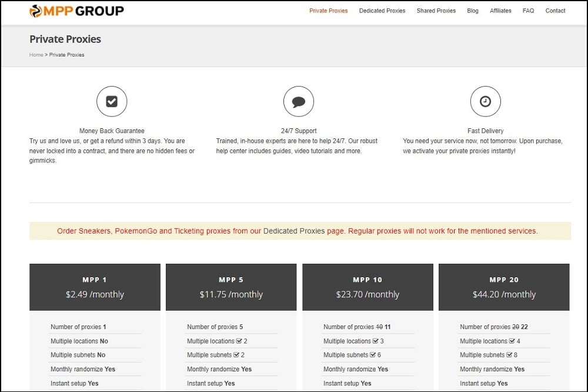The height and width of the screenshot is (392, 588).
Task: Click the Money Back Guarantee title
Action: [x=112, y=131]
